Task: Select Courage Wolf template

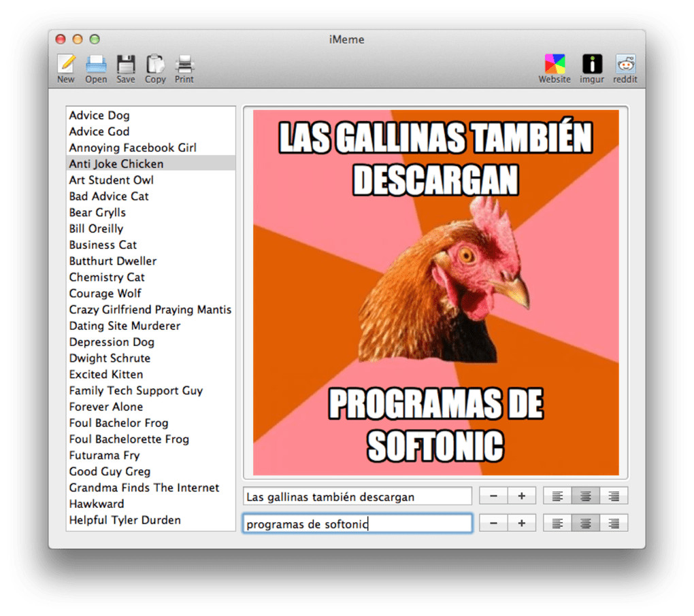Action: pyautogui.click(x=150, y=293)
